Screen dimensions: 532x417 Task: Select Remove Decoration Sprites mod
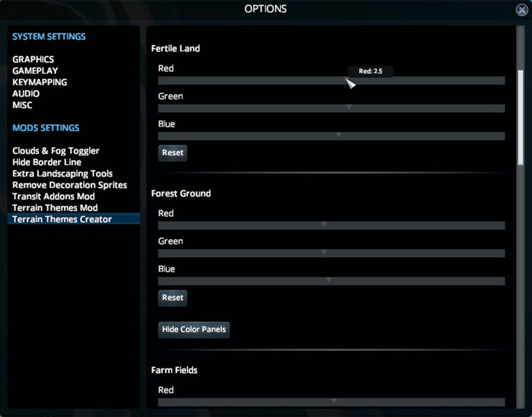(69, 185)
